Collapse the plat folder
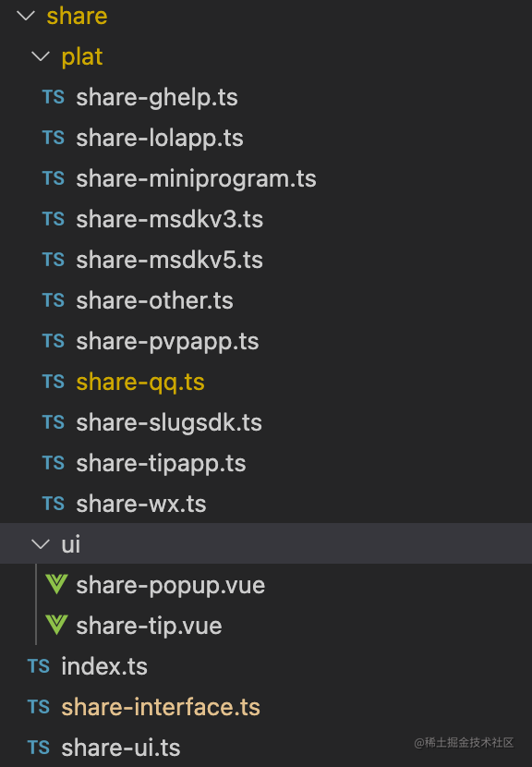This screenshot has height=767, width=532. (40, 56)
